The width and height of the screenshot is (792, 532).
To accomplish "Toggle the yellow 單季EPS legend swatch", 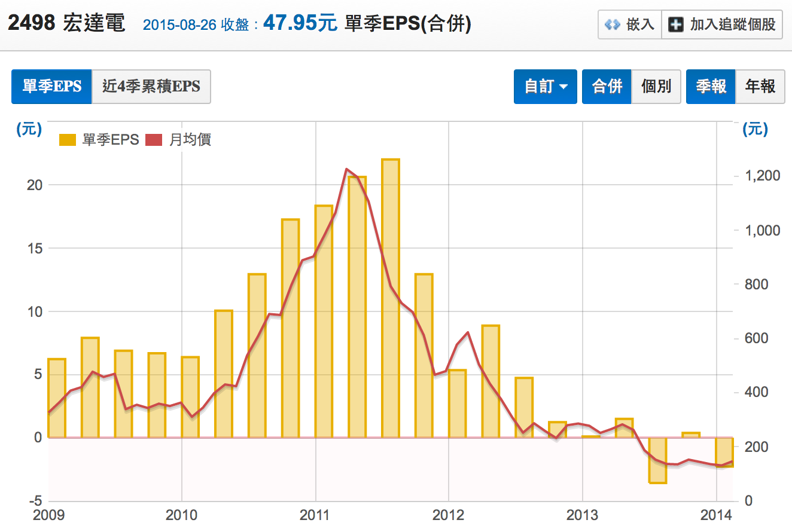I will tap(68, 140).
